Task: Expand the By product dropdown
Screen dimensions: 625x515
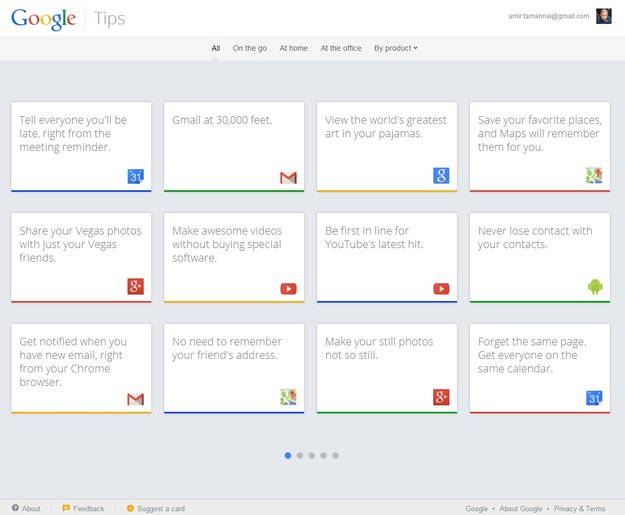Action: click(x=396, y=48)
